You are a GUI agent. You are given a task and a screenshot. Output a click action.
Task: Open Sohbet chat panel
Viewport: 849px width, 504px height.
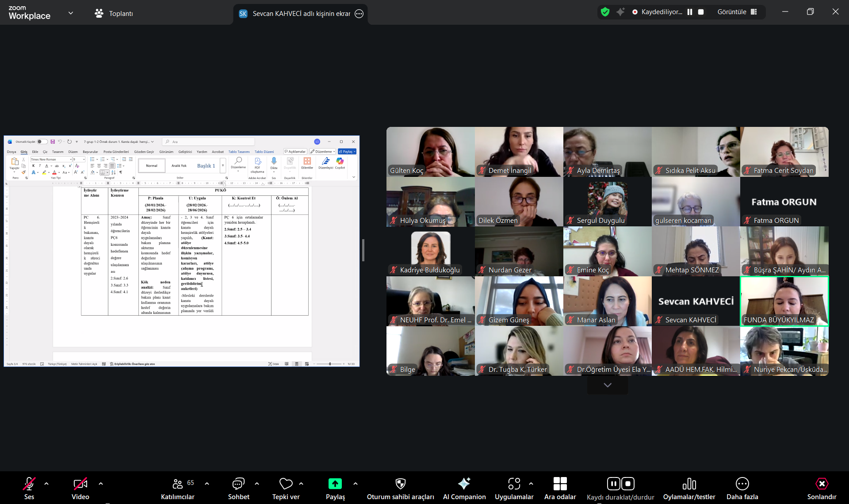click(238, 484)
